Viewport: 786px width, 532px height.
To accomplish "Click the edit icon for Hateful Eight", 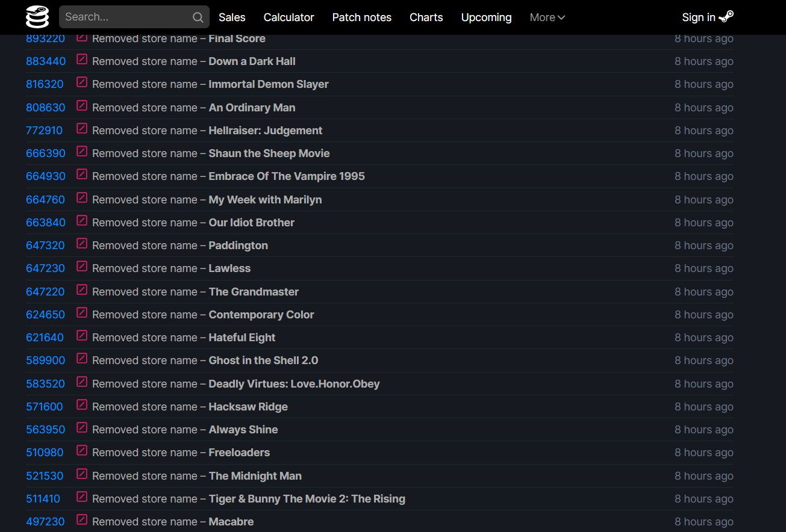I will pos(82,336).
